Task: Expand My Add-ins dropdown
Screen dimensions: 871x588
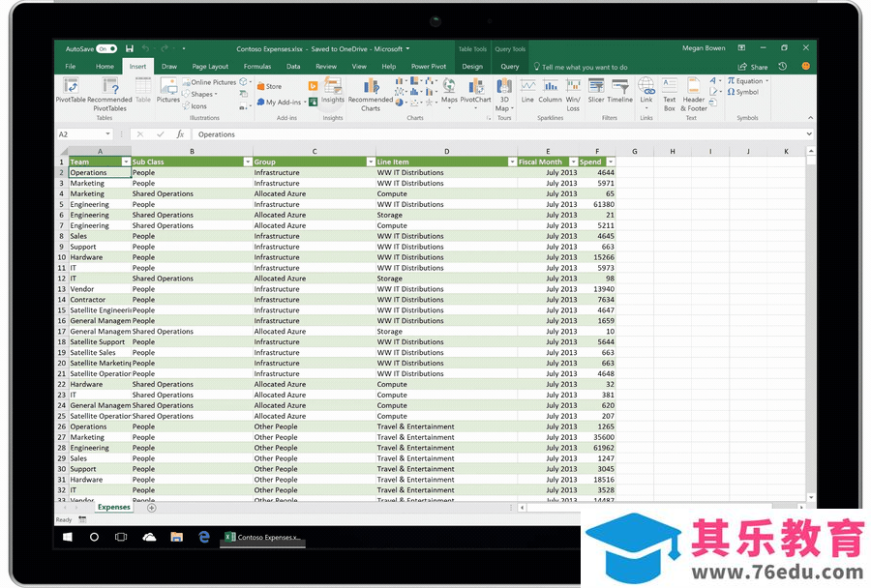Action: [x=305, y=103]
